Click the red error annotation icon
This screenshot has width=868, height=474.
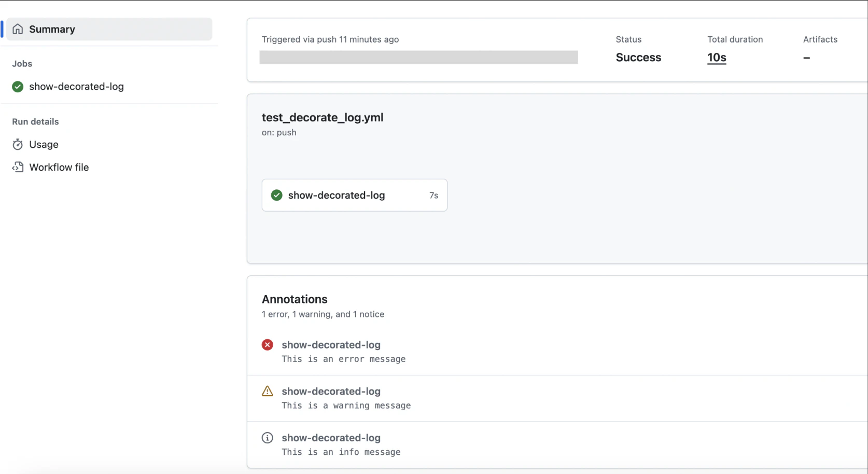268,345
